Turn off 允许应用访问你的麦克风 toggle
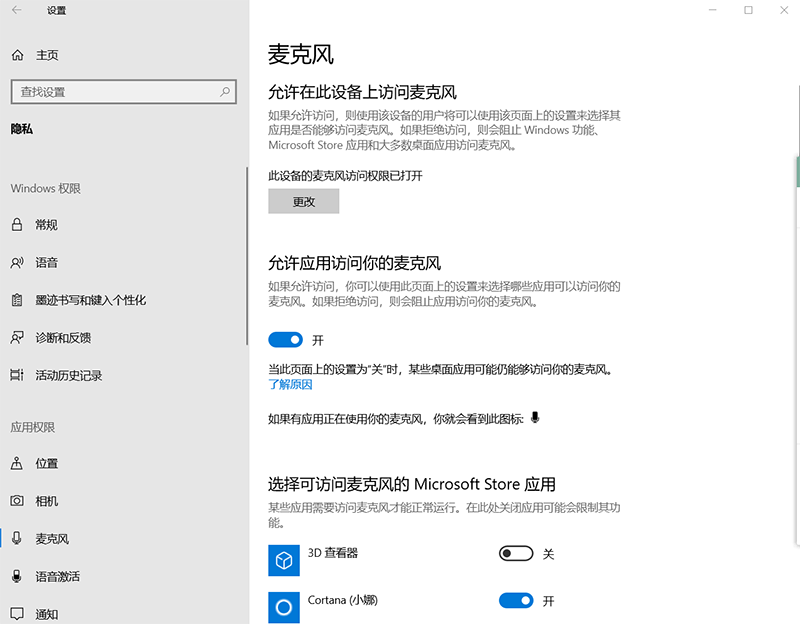 [x=286, y=340]
